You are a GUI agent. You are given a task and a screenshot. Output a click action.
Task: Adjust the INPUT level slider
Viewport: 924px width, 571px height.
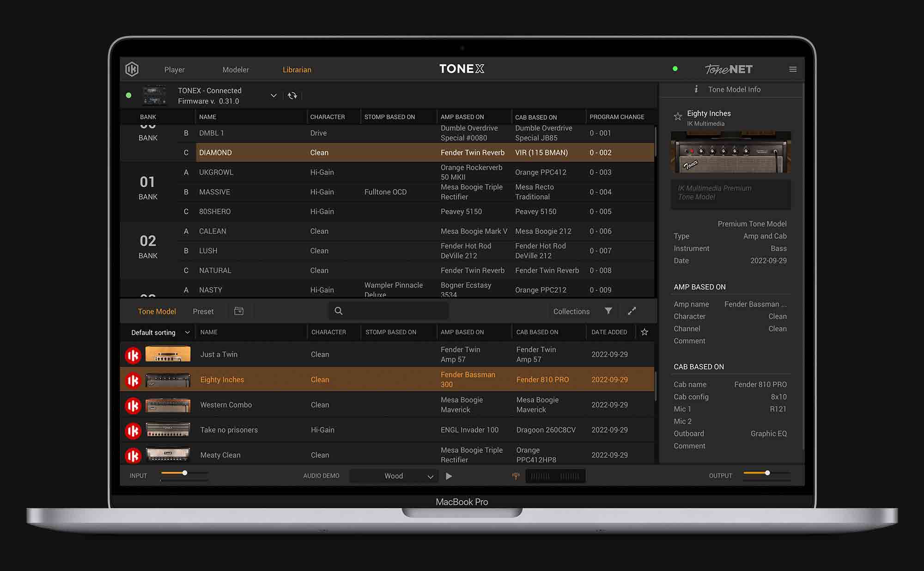tap(184, 473)
